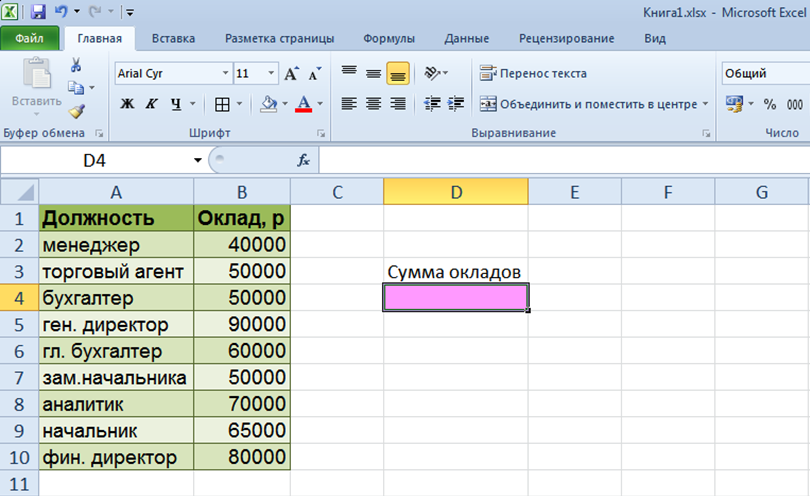Screen dimensions: 810x496
Task: Select the Format Painter brush icon
Action: point(75,111)
